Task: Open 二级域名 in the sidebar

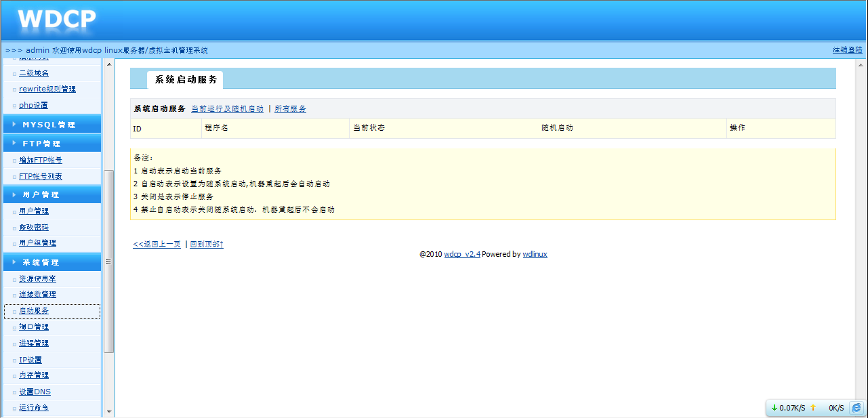Action: (x=34, y=72)
